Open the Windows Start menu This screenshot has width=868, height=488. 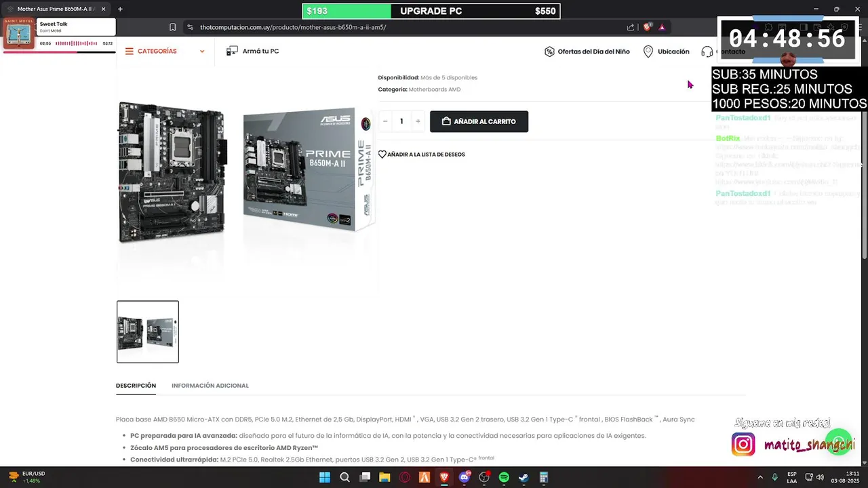pos(325,477)
